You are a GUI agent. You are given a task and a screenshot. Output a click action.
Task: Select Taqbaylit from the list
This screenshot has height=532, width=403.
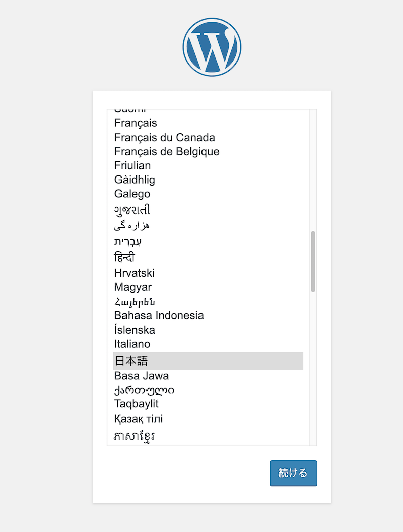137,404
